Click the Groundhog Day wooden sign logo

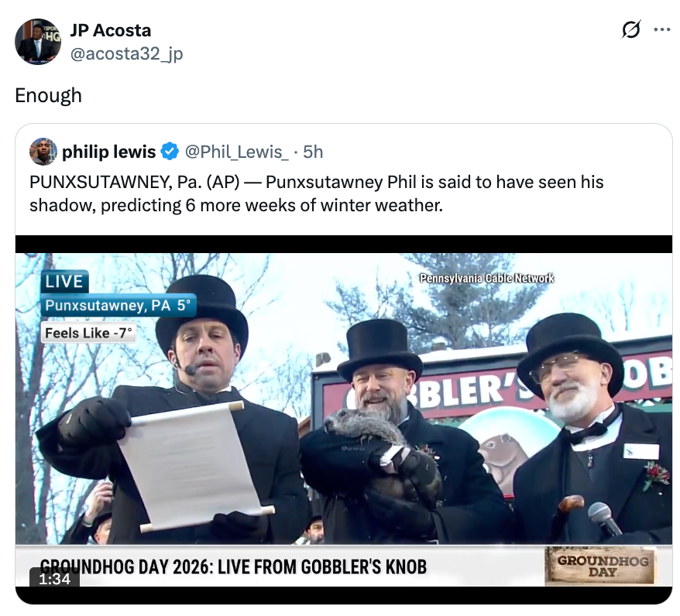pos(601,566)
